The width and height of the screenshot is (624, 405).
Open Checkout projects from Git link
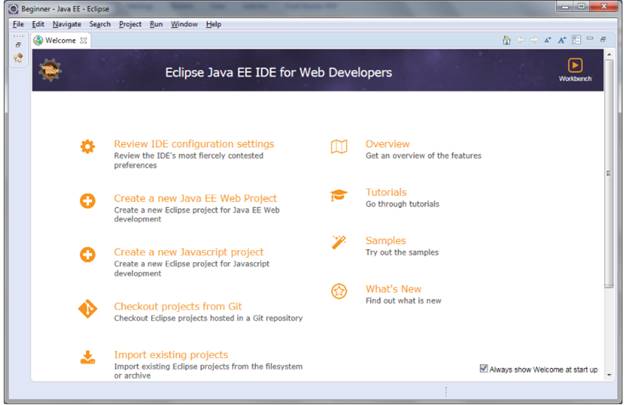(x=177, y=306)
